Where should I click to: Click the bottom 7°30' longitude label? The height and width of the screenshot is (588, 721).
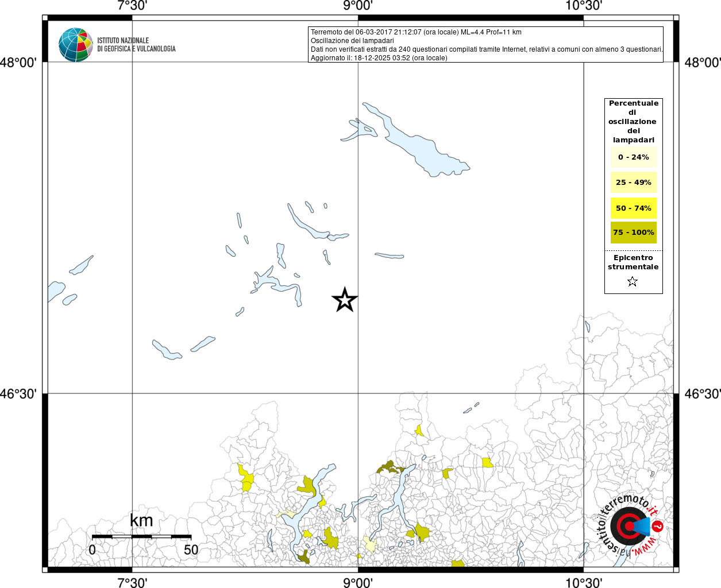point(132,582)
